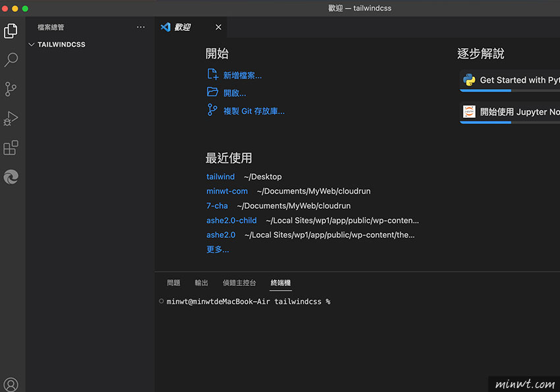Image resolution: width=560 pixels, height=392 pixels.
Task: Open the recent folder named exactly ashe2.0
Action: point(221,235)
